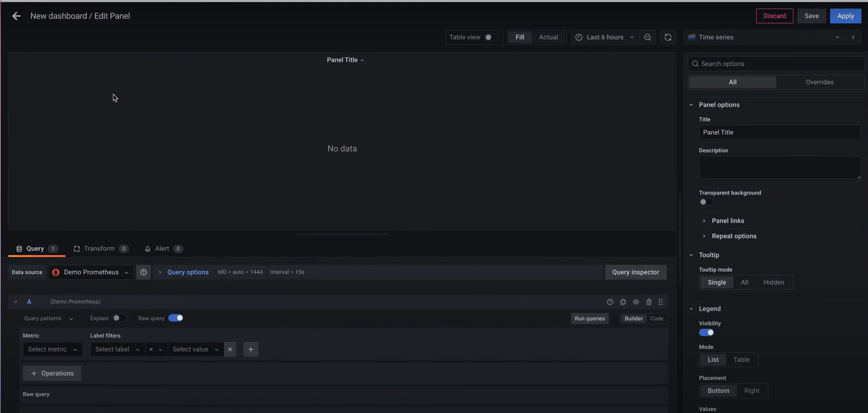Choose Table legend mode

pyautogui.click(x=741, y=360)
